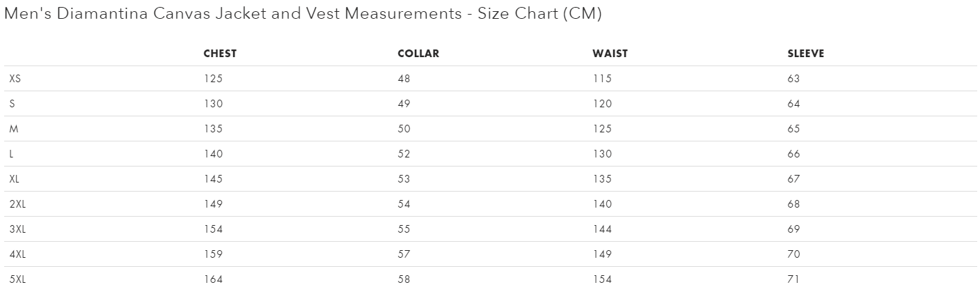Click the WAIST column header
Screen dimensions: 980x301
(x=610, y=54)
